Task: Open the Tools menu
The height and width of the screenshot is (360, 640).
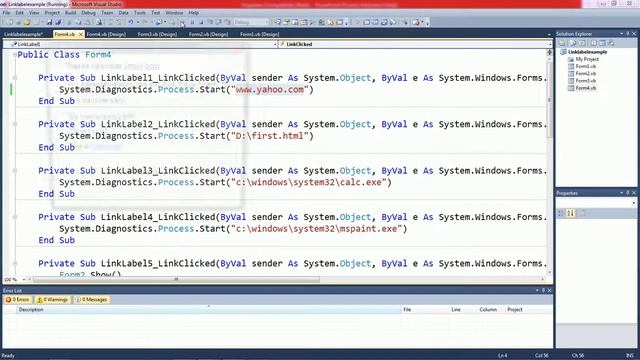Action: coord(140,13)
